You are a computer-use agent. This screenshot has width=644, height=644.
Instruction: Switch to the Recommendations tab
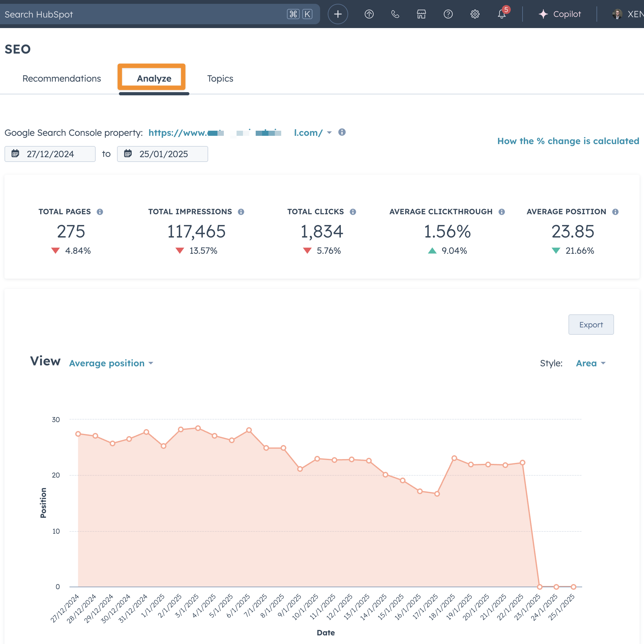62,78
